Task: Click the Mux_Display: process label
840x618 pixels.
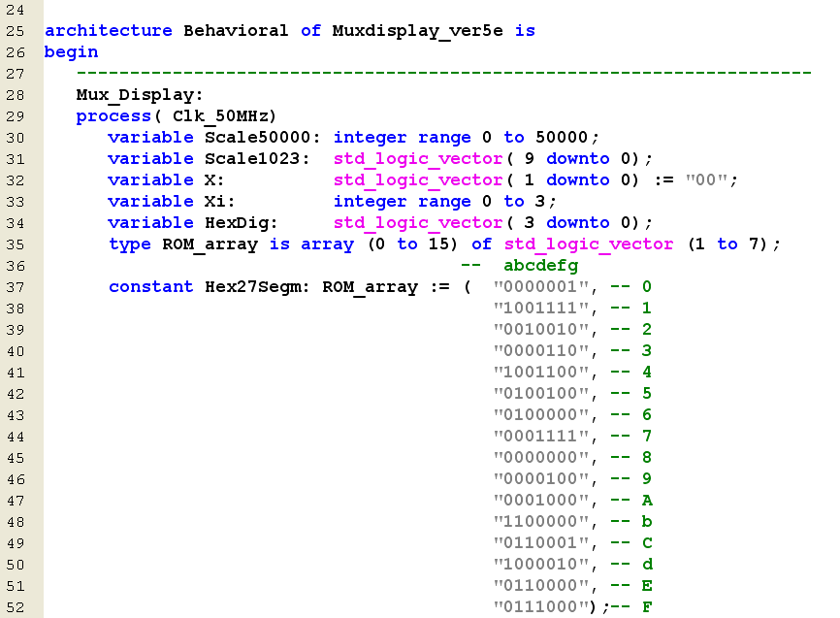Action: (140, 95)
